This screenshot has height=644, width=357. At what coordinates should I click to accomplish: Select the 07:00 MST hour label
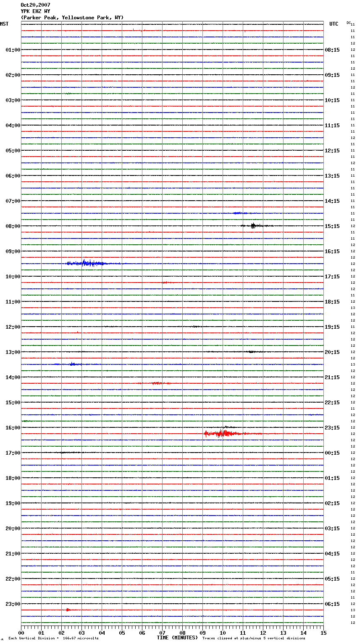pos(13,201)
